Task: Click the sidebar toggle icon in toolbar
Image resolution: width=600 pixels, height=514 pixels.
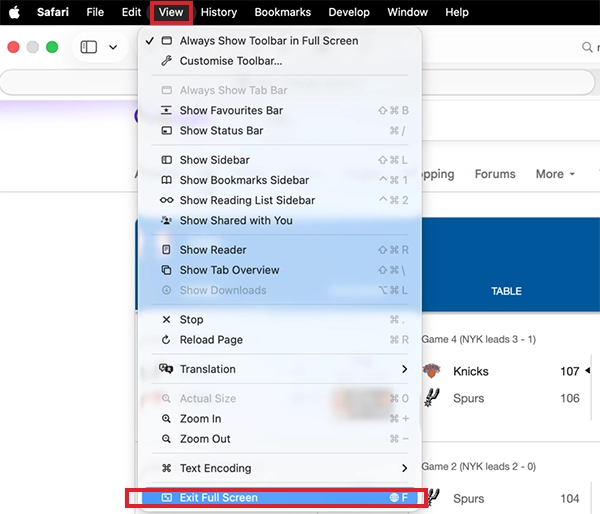Action: [x=88, y=47]
